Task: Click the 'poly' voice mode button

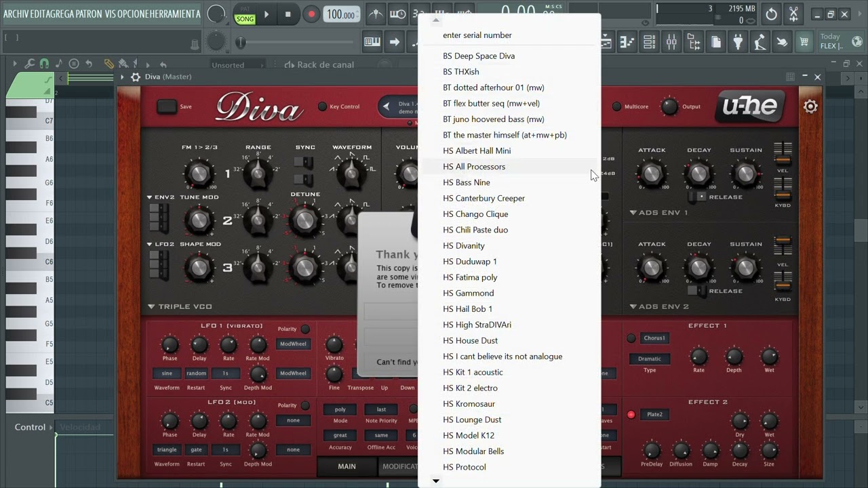Action: pyautogui.click(x=340, y=409)
